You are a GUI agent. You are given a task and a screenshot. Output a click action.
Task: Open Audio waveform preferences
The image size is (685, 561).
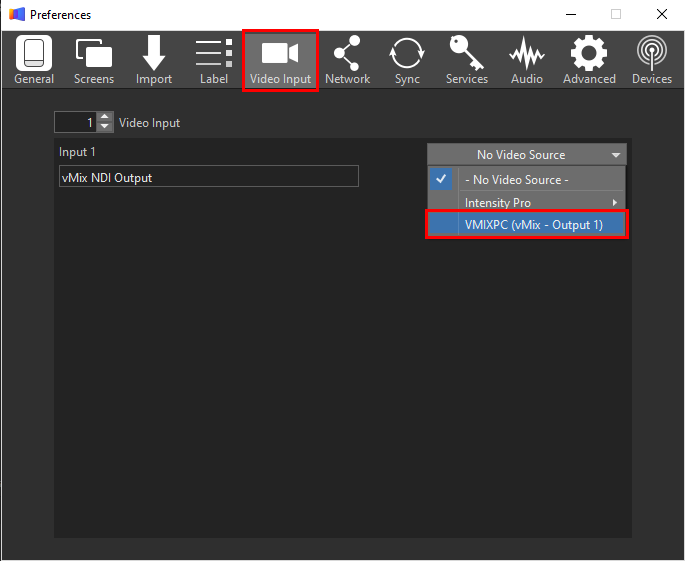(x=527, y=60)
